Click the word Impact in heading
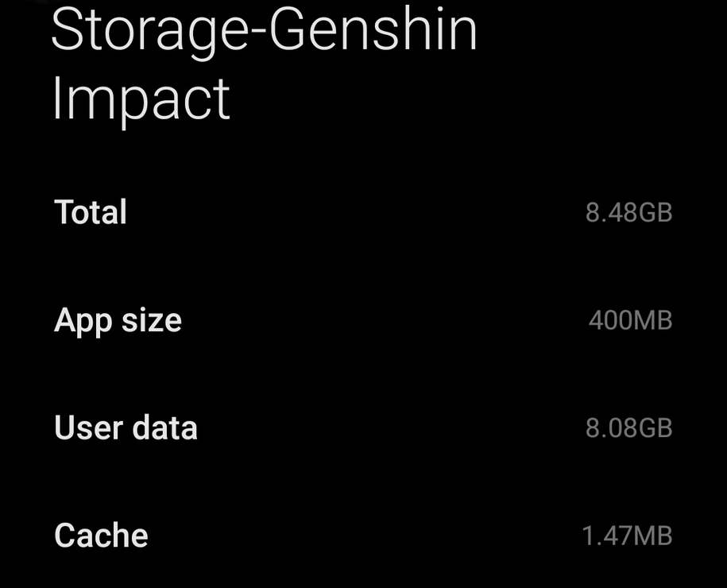727x588 pixels. coord(141,99)
